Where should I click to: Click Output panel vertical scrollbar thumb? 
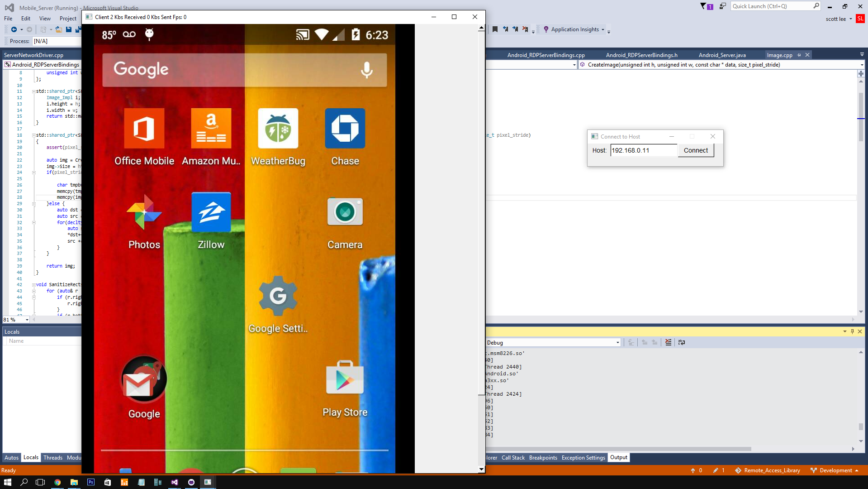(861, 427)
